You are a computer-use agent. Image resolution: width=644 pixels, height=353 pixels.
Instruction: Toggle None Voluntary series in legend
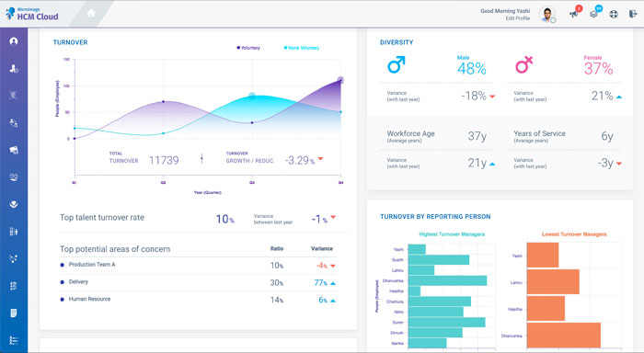point(302,48)
